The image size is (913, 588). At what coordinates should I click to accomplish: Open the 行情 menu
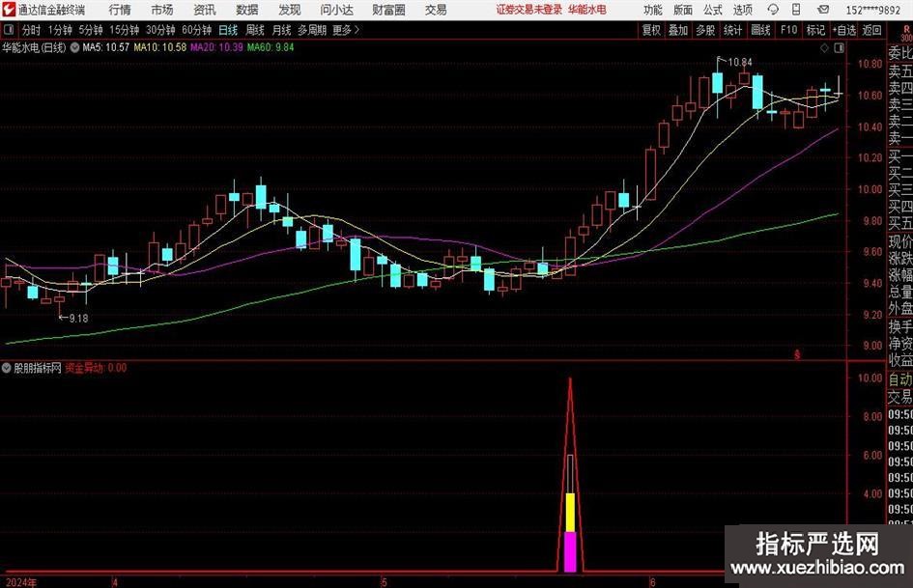(x=120, y=10)
